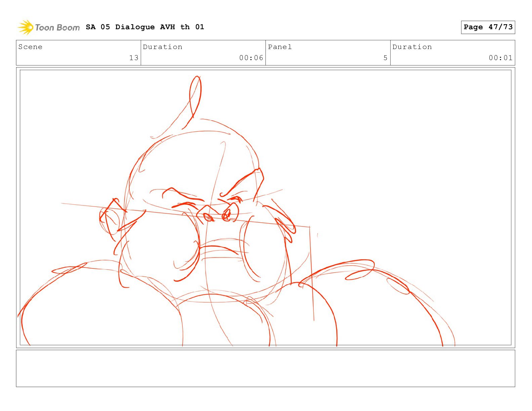Select the panel number 5
Screen dimensions: 532x411
pos(386,58)
